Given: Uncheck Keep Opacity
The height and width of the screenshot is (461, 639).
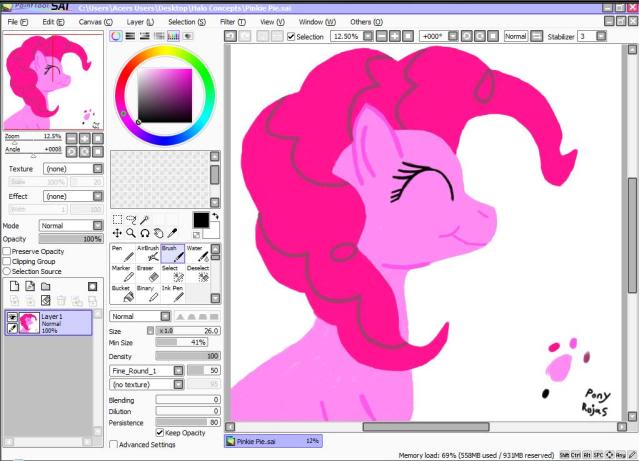Looking at the screenshot, I should tap(160, 432).
